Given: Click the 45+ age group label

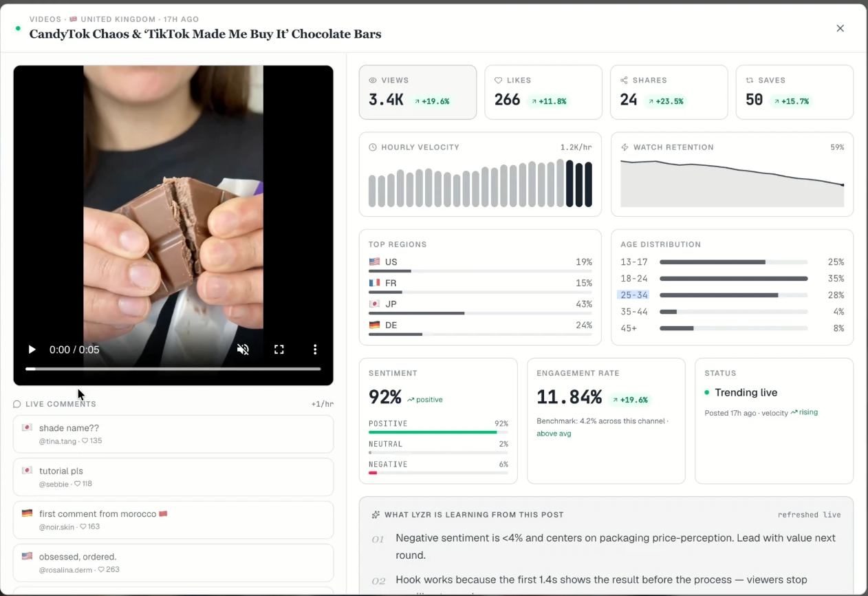Looking at the screenshot, I should (629, 328).
